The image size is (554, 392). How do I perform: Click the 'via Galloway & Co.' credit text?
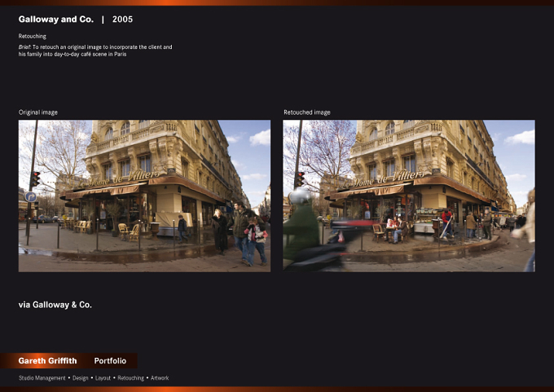pyautogui.click(x=55, y=305)
